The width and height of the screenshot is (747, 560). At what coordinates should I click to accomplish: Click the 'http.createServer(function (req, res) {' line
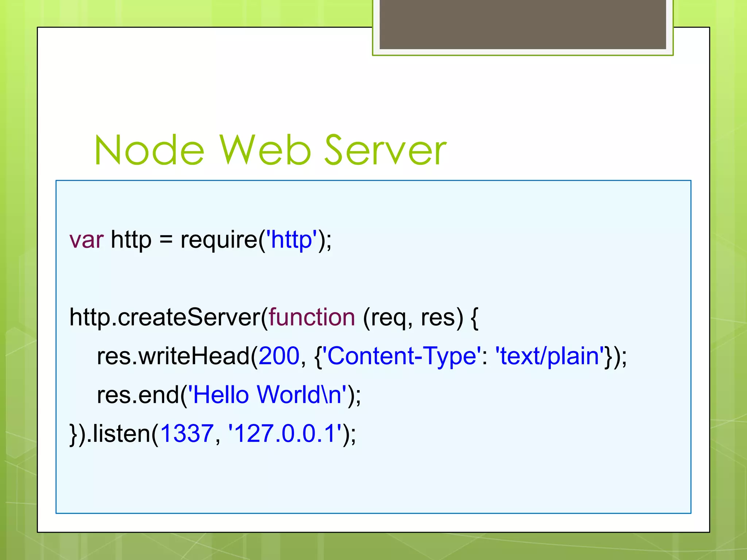point(274,318)
